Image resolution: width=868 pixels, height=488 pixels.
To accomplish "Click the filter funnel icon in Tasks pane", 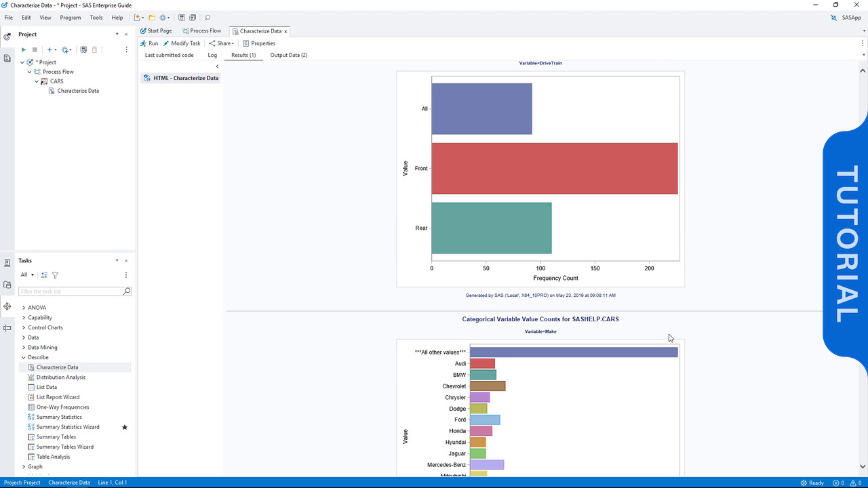I will tap(55, 275).
